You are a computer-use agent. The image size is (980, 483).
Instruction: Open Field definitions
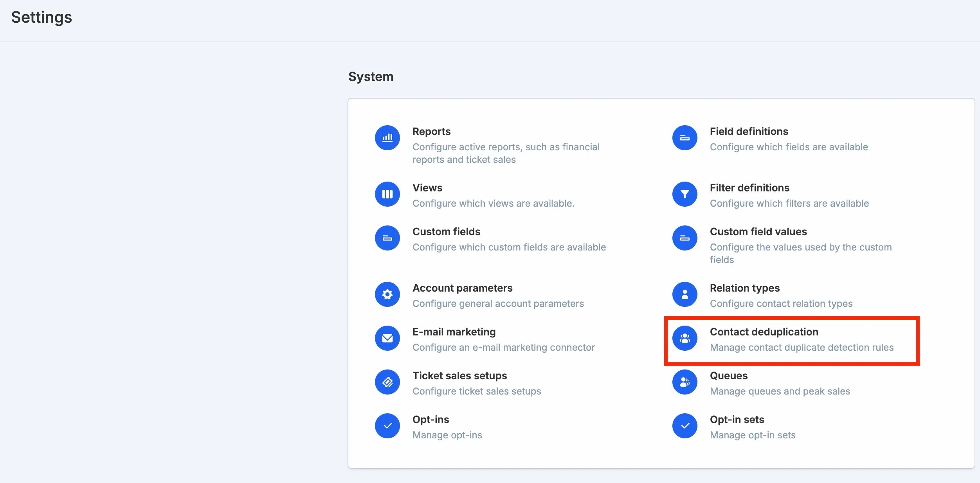point(749,132)
